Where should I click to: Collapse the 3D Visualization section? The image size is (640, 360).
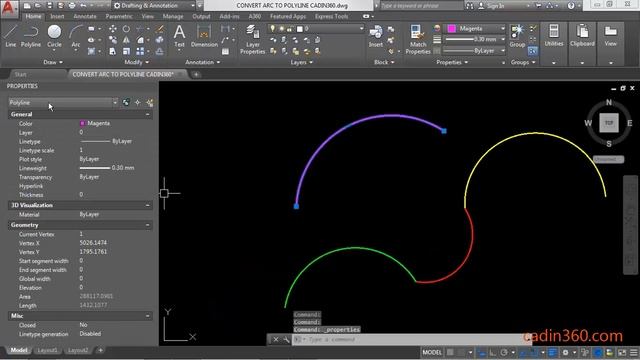[148, 205]
